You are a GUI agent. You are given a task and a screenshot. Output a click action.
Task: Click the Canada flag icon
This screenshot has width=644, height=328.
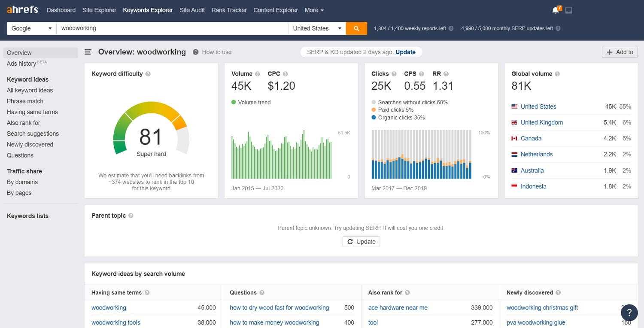514,138
